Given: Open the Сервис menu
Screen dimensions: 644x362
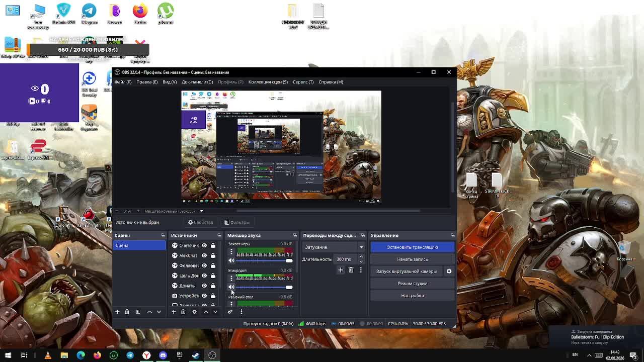Looking at the screenshot, I should pos(303,82).
